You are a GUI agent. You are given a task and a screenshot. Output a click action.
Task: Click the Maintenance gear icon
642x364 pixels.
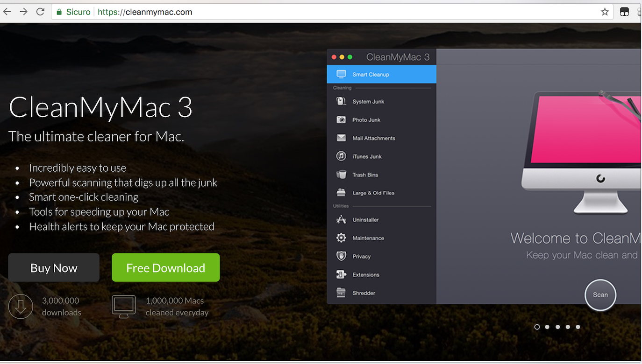tap(342, 238)
